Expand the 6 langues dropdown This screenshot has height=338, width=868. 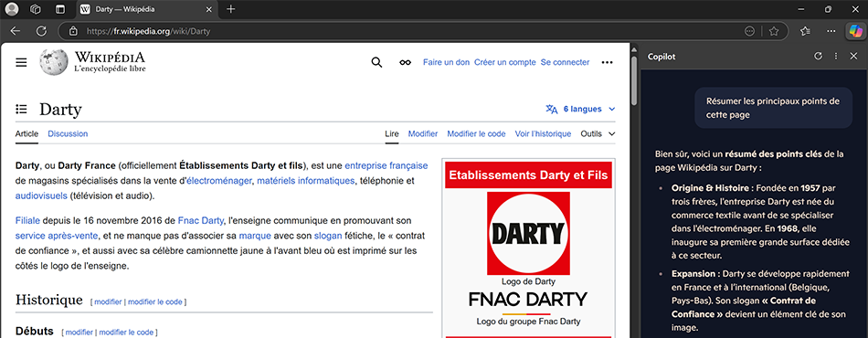[580, 109]
